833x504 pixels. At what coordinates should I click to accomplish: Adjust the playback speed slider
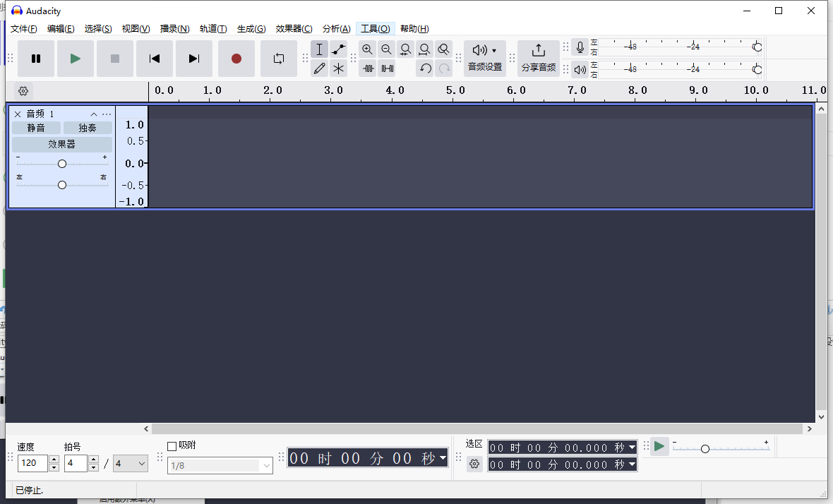705,449
